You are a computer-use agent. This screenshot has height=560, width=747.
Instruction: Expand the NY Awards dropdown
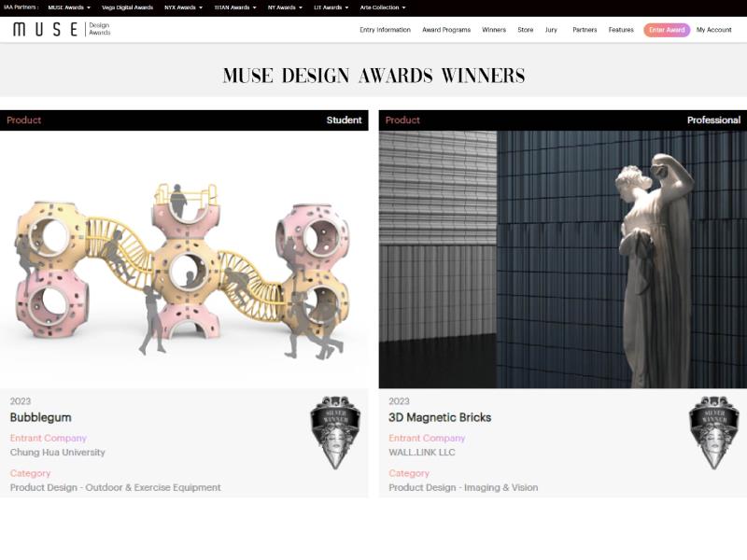coord(285,7)
